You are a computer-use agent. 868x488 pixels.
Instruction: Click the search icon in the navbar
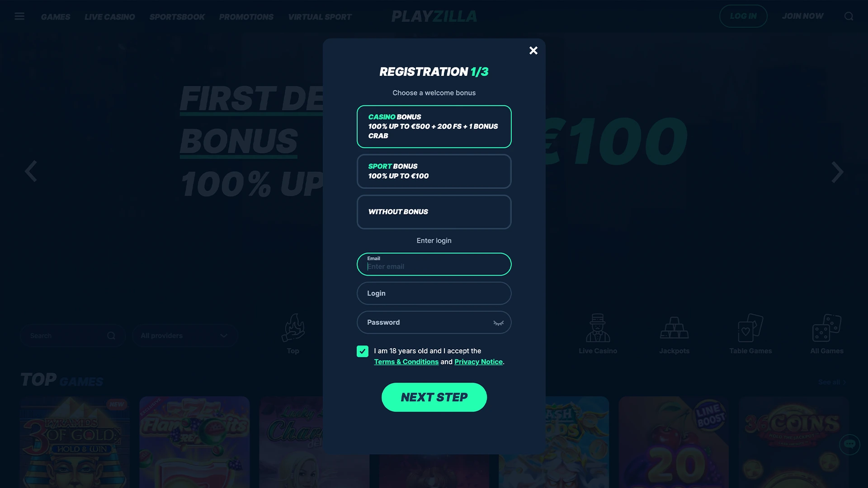(x=849, y=16)
